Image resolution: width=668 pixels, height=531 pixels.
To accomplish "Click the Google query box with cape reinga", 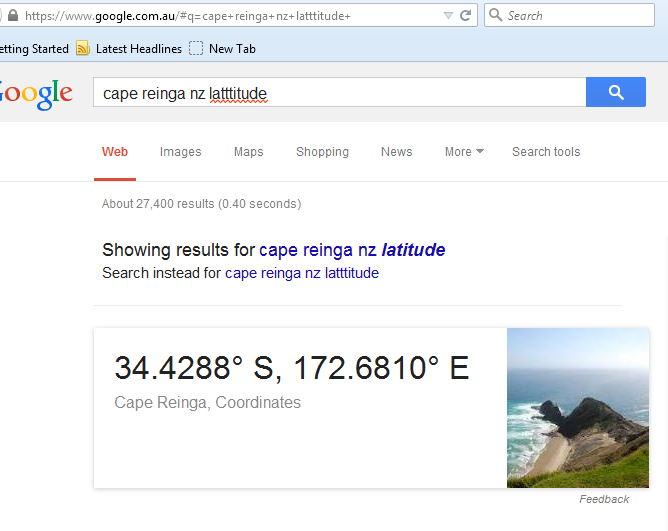I will [340, 92].
